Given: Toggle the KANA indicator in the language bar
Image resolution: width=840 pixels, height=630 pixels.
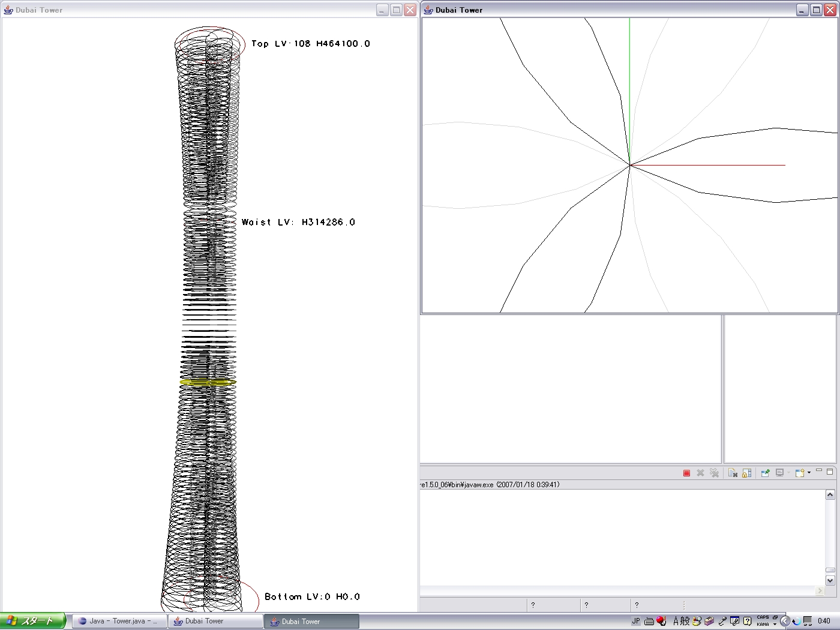Looking at the screenshot, I should tap(763, 624).
